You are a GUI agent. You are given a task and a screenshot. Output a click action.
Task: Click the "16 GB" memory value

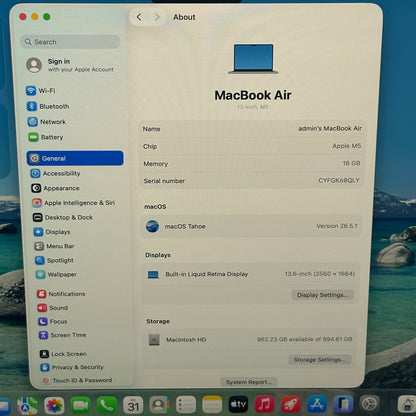(351, 163)
